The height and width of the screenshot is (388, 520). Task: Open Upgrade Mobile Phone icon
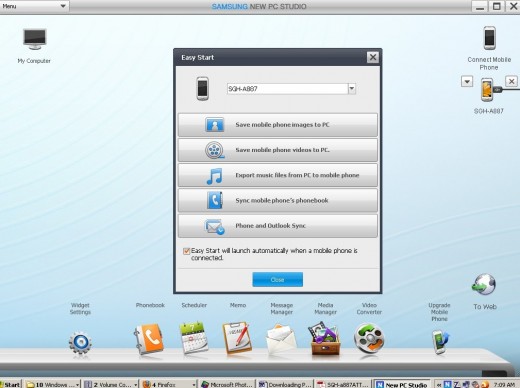click(x=440, y=341)
